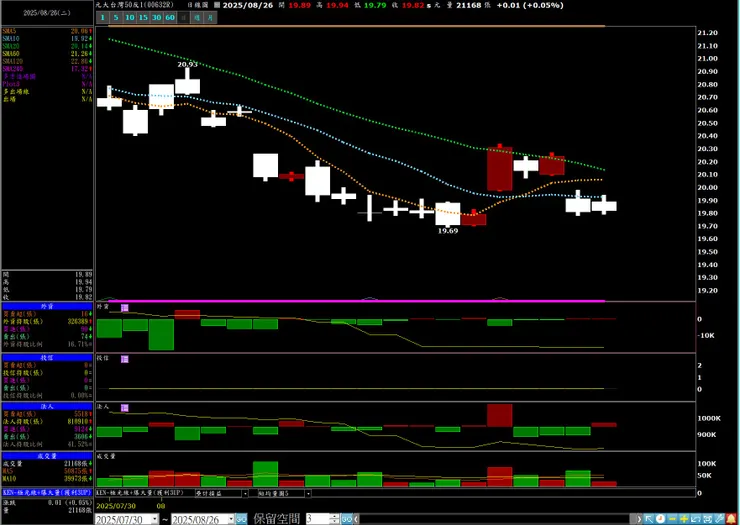The width and height of the screenshot is (740, 525).
Task: Open the 法人 sub-chart settings icon
Action: tap(125, 408)
